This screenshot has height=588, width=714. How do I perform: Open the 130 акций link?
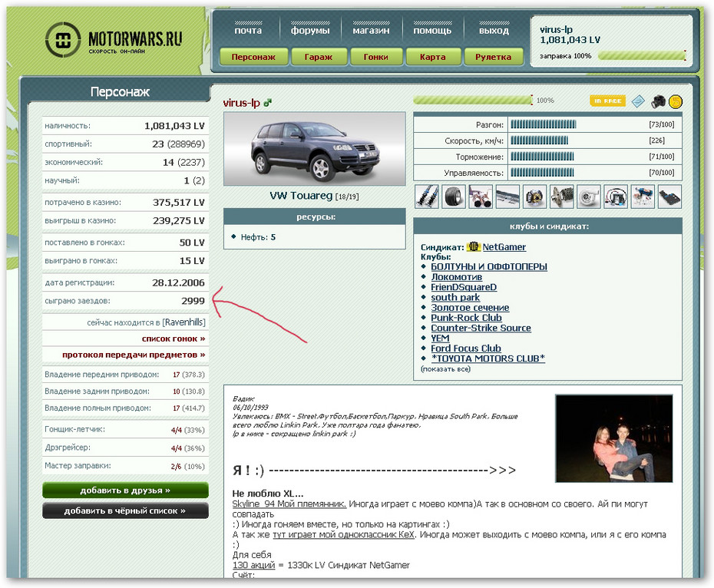point(253,565)
